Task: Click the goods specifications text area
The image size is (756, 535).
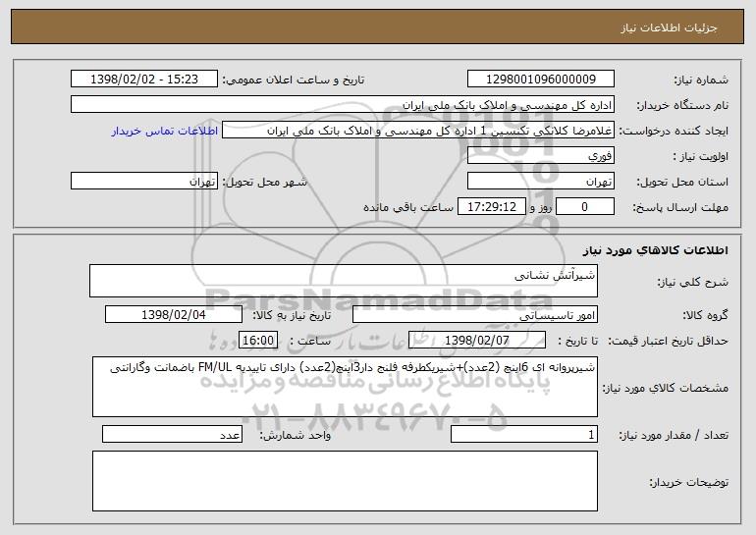Action: coord(345,387)
